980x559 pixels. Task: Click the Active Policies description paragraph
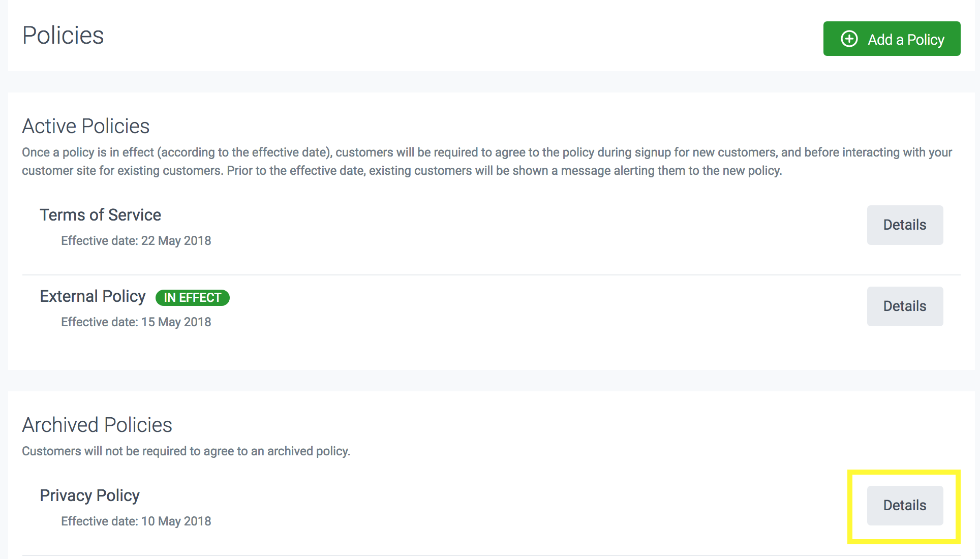pos(402,162)
